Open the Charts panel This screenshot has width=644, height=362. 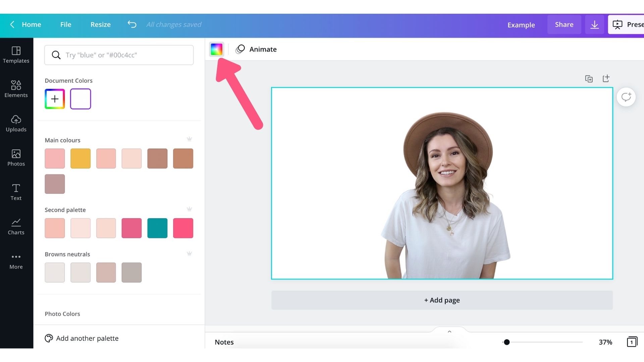(x=16, y=226)
